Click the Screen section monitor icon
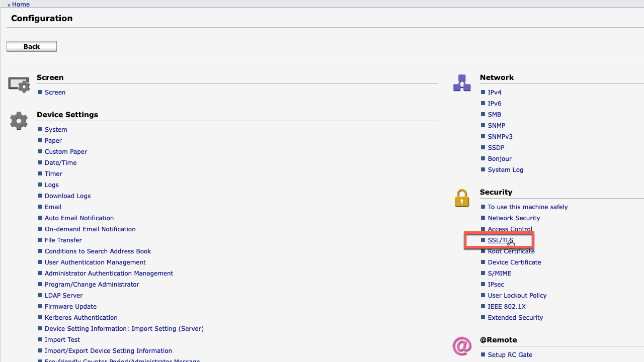 [19, 84]
